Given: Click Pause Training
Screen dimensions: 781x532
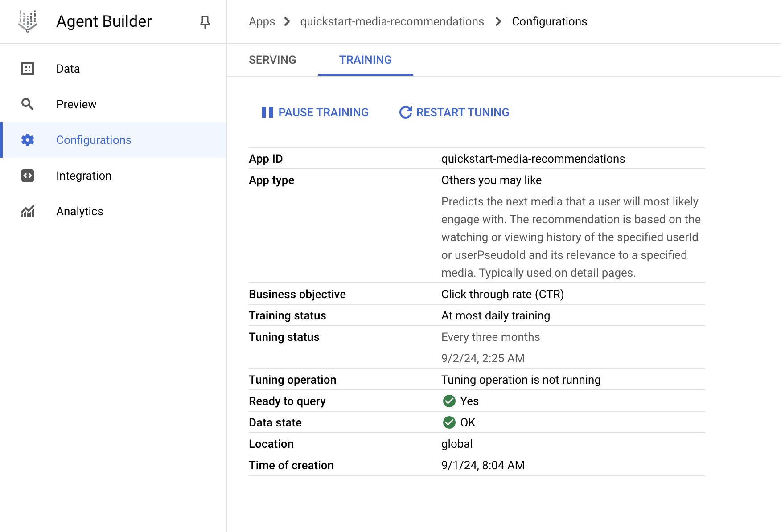Looking at the screenshot, I should pyautogui.click(x=324, y=112).
